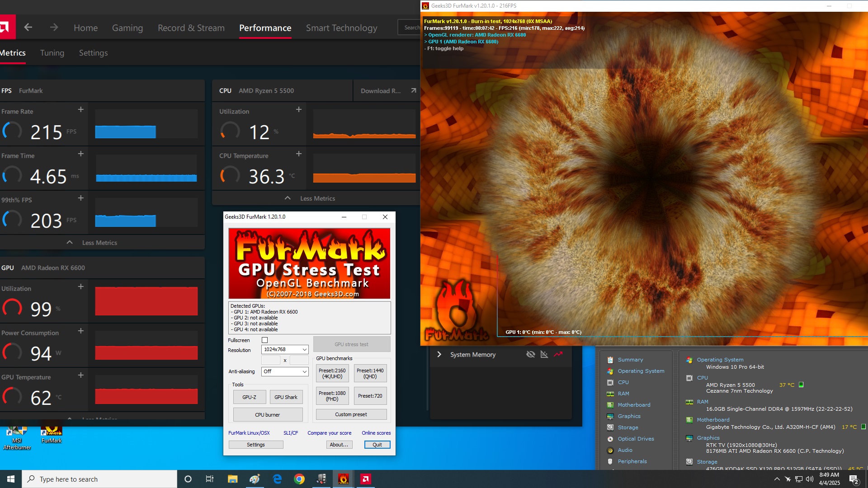Viewport: 868px width, 488px height.
Task: Open Operating System in Speccy sidebar
Action: coord(641,371)
